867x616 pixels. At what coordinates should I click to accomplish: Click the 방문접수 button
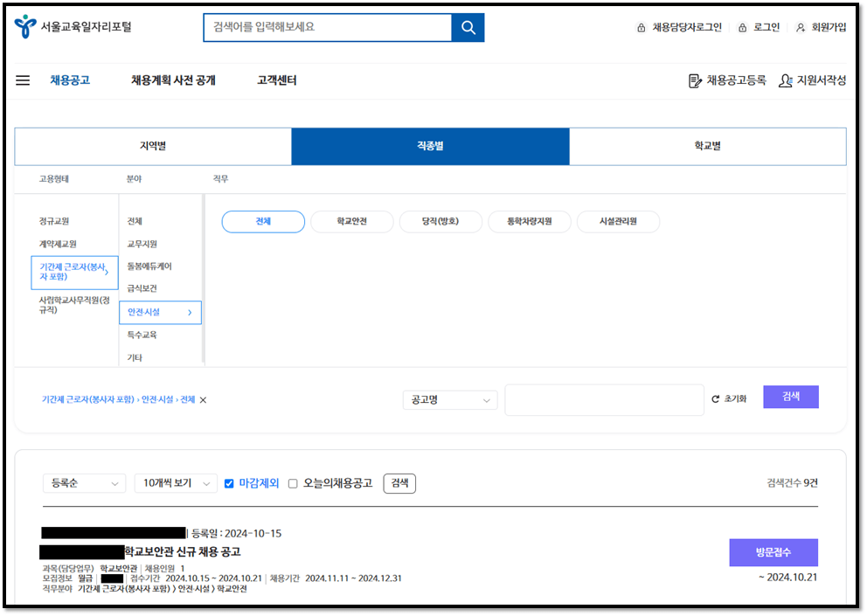pos(773,552)
